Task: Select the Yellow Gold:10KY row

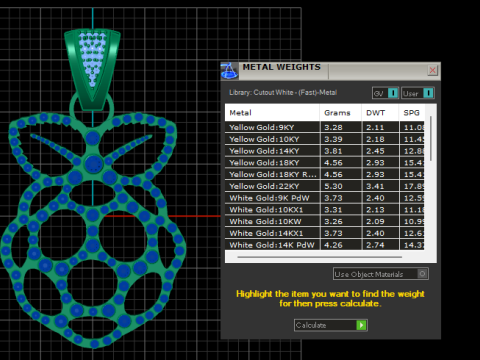Action: (325, 139)
